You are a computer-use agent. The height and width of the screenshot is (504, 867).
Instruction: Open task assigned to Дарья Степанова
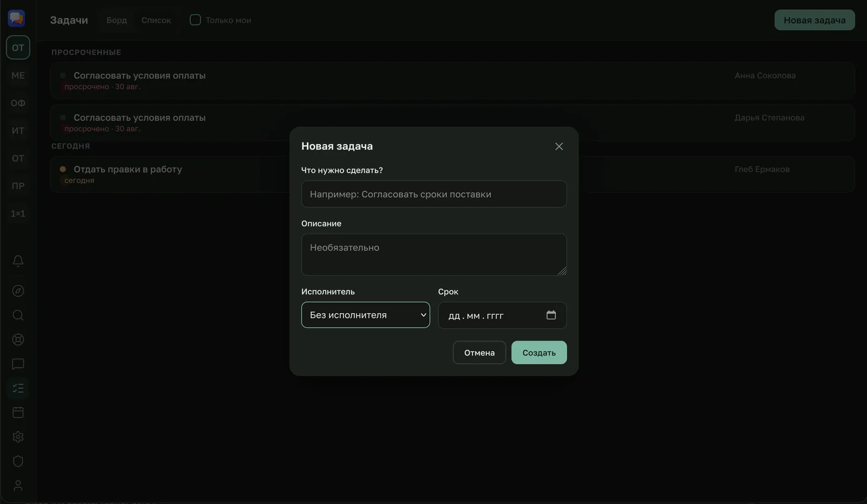click(452, 122)
